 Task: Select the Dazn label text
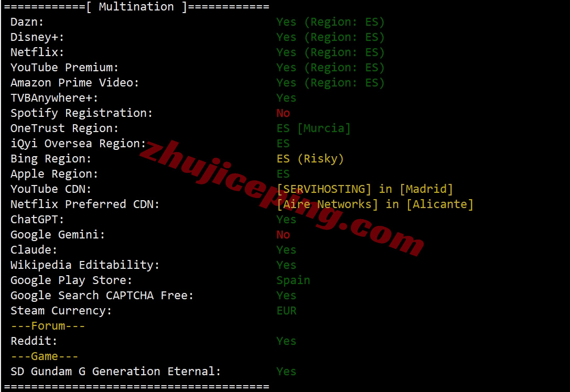click(27, 22)
